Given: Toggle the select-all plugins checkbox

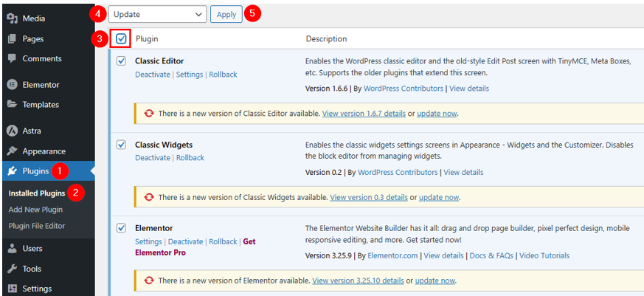Looking at the screenshot, I should coord(121,39).
